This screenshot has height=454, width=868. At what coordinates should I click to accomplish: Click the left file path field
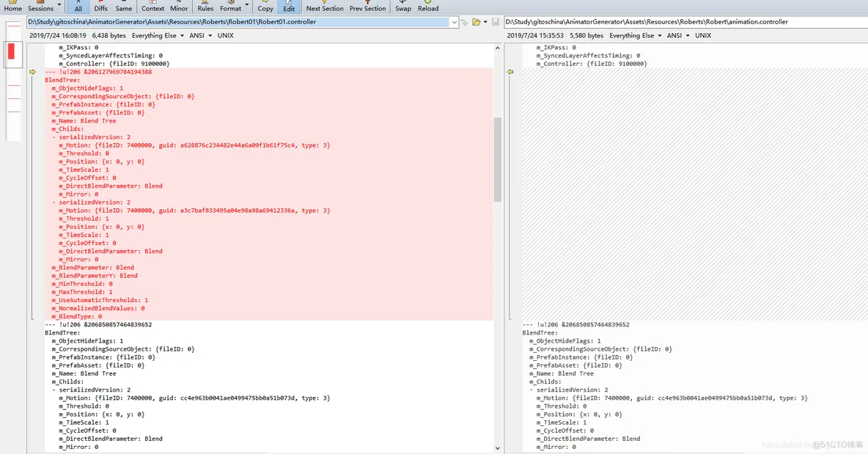pos(238,22)
